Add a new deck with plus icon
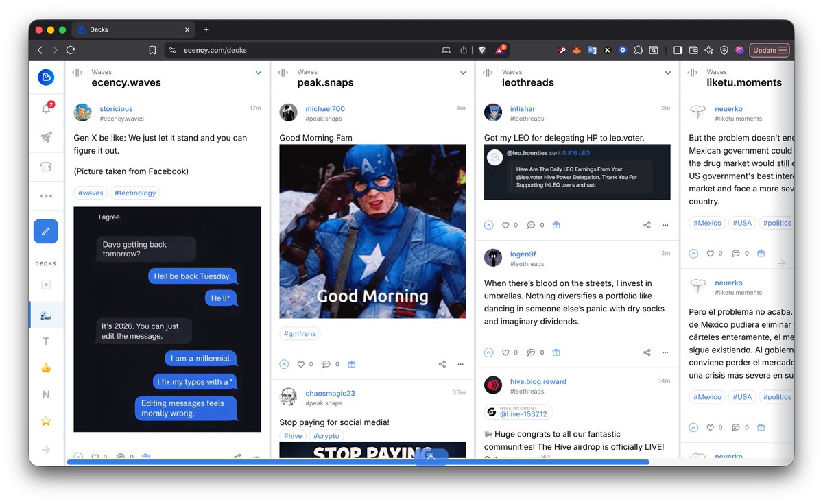Viewport: 823px width, 504px height. 46,285
